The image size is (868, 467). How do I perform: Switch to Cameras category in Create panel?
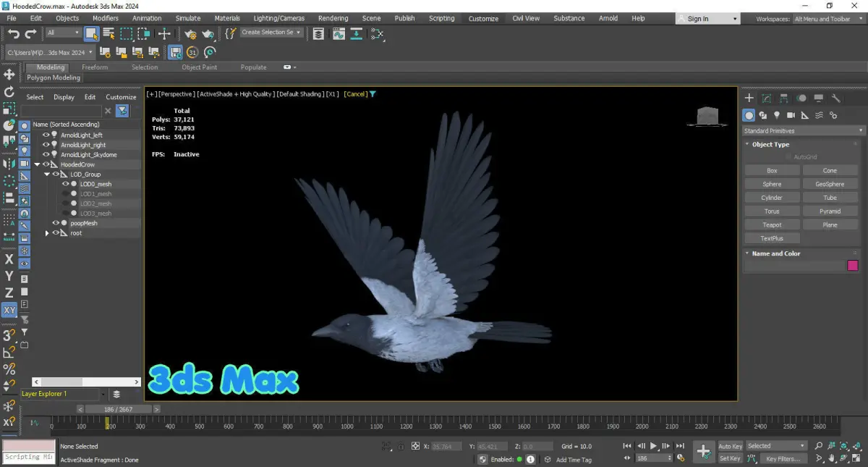click(x=791, y=115)
